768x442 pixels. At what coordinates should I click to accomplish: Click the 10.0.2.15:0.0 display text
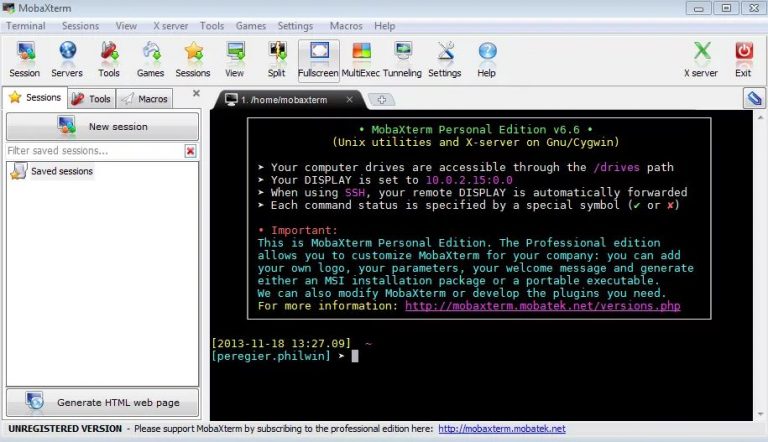(469, 180)
